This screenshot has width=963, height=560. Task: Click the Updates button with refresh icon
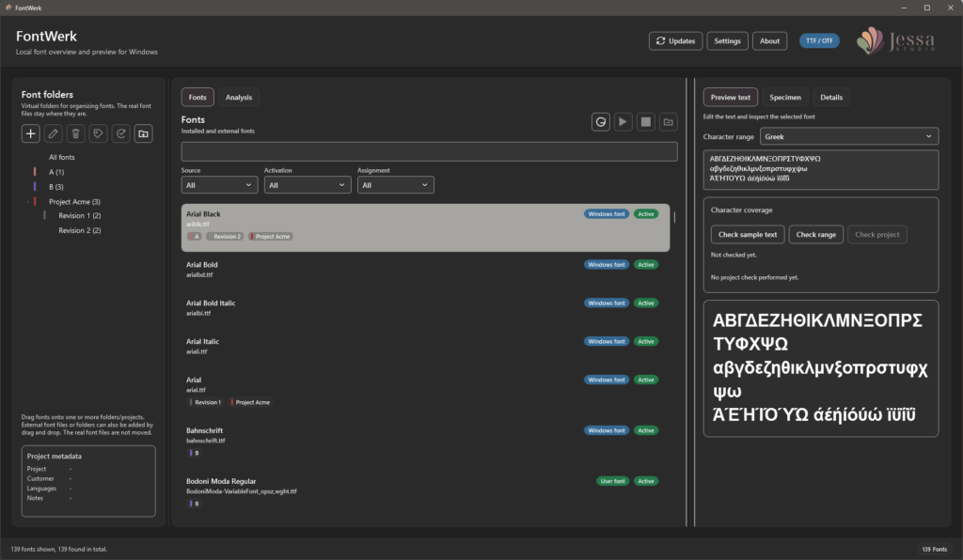tap(675, 41)
